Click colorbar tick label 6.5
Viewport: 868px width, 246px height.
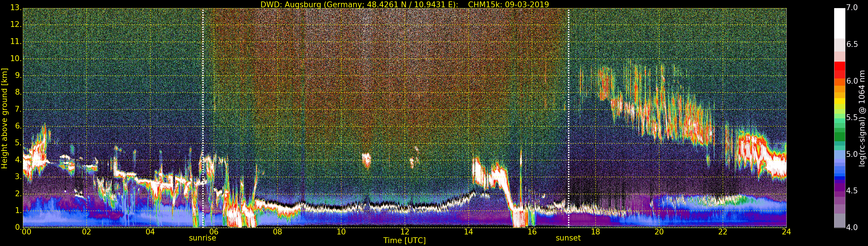pos(852,45)
